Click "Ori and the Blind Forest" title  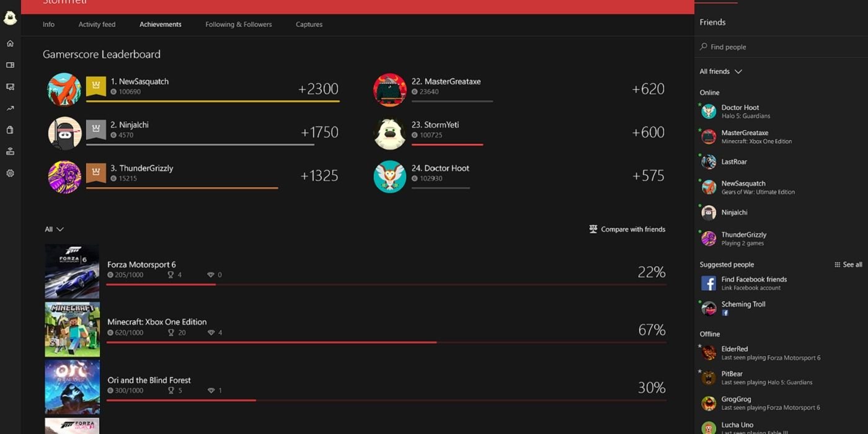(x=149, y=380)
